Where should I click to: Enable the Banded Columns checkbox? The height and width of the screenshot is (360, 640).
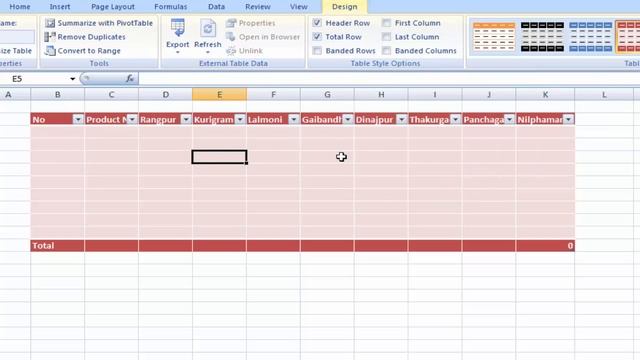386,51
